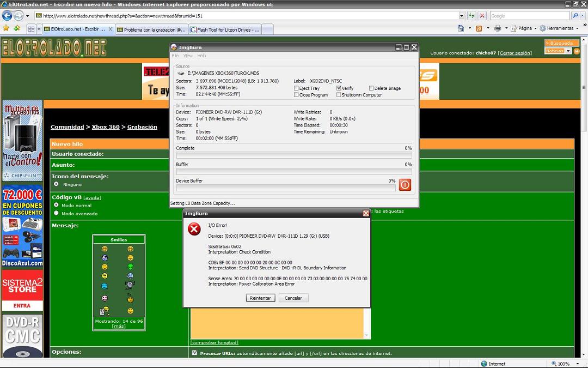Open Quick Tabs thumbnail view

pyautogui.click(x=32, y=29)
